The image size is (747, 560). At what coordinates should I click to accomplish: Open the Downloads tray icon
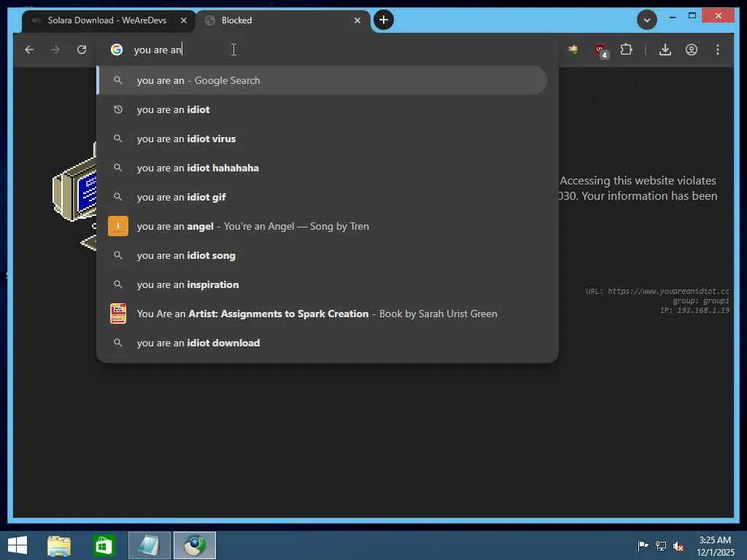click(x=665, y=50)
